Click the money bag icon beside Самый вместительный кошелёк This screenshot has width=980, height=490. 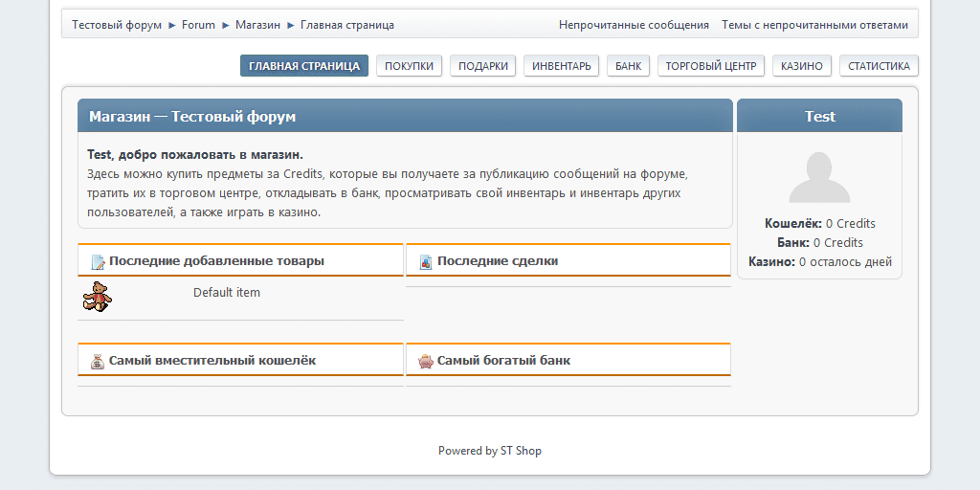(x=98, y=362)
